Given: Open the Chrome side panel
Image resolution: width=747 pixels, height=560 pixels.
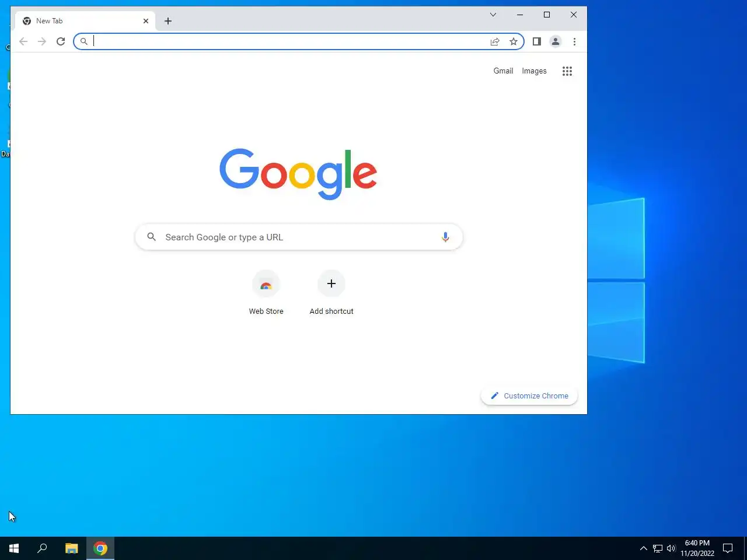Looking at the screenshot, I should [x=537, y=41].
